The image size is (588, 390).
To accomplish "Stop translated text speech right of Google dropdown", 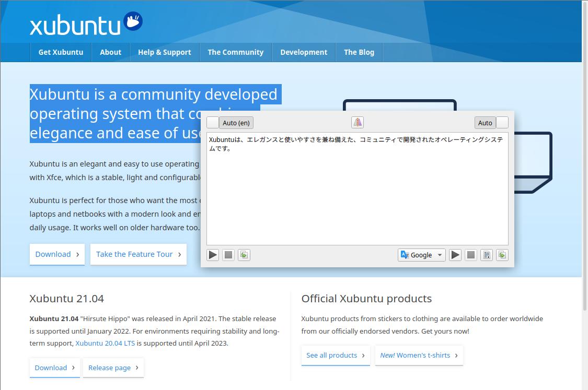I will [x=470, y=255].
